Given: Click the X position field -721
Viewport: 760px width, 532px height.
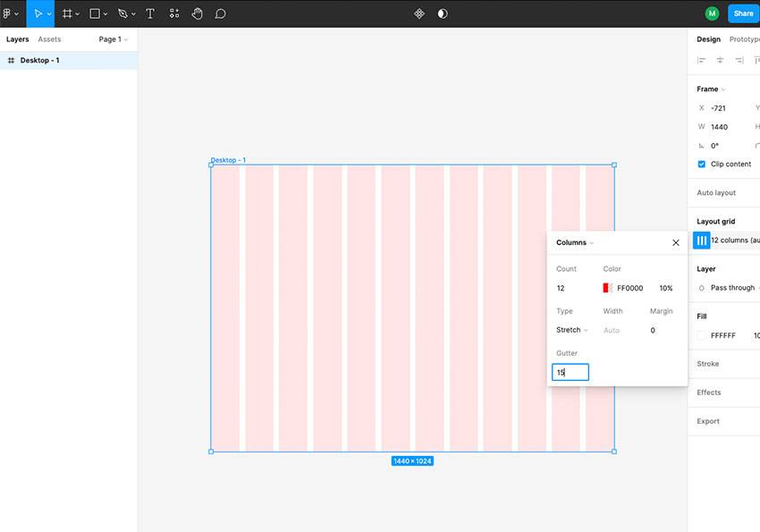Looking at the screenshot, I should (x=718, y=108).
